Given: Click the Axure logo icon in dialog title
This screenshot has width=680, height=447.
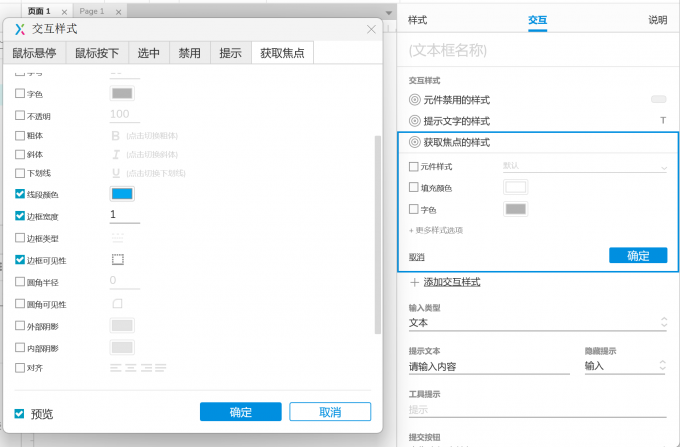Looking at the screenshot, I should [x=20, y=29].
